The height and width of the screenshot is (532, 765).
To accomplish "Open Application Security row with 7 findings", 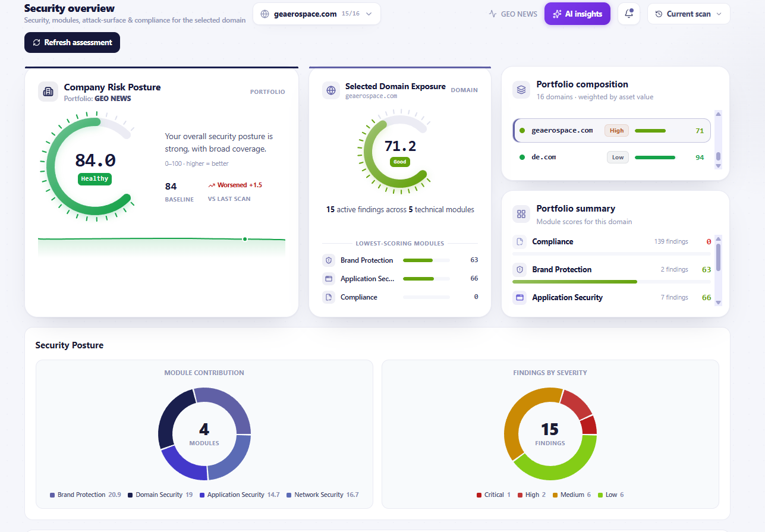I will pos(612,298).
